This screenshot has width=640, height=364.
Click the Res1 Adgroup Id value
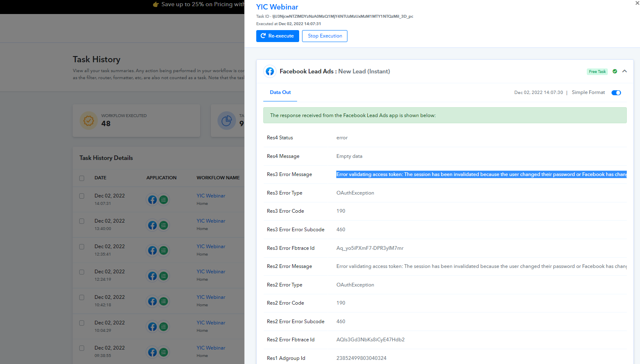[361, 358]
